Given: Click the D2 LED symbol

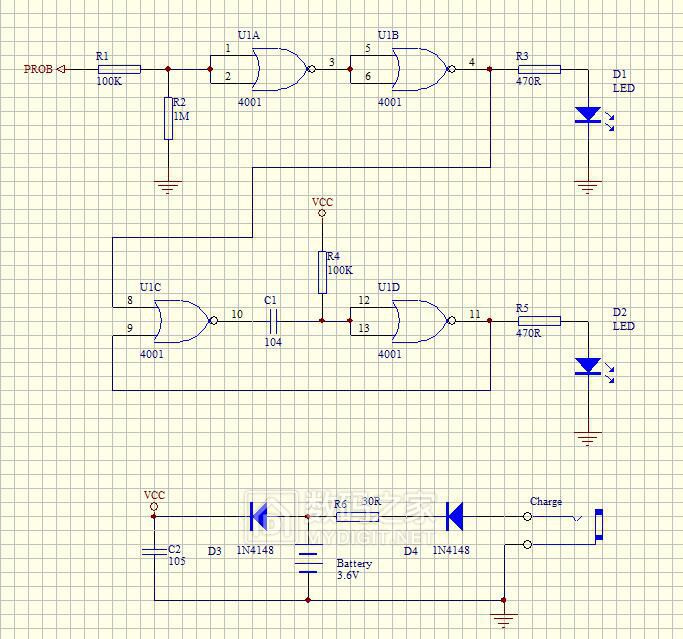Looking at the screenshot, I should point(587,367).
